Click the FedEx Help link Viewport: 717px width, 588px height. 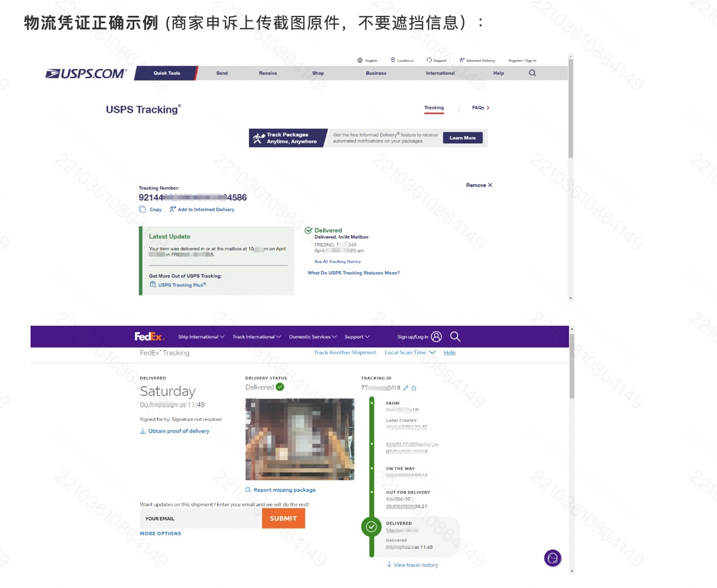pos(450,352)
